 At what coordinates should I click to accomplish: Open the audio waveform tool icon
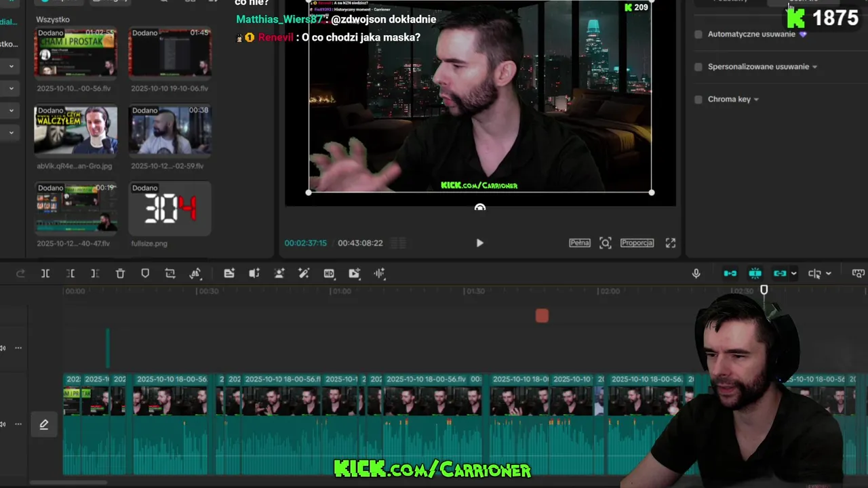click(x=379, y=273)
